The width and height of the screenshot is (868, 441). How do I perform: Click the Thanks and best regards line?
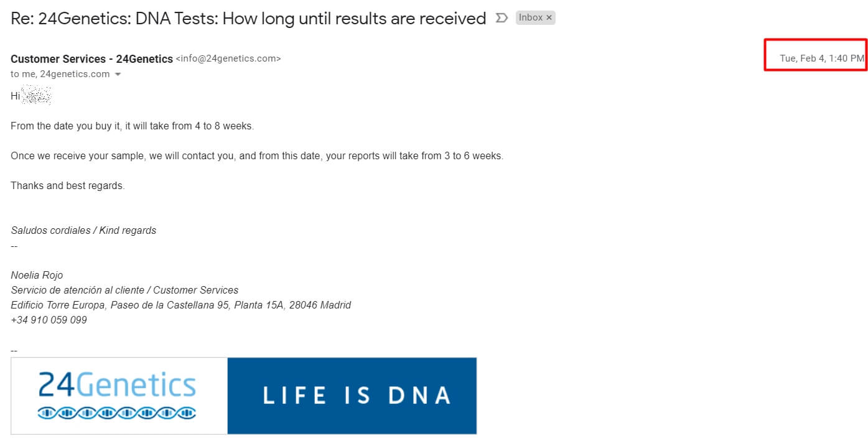68,186
